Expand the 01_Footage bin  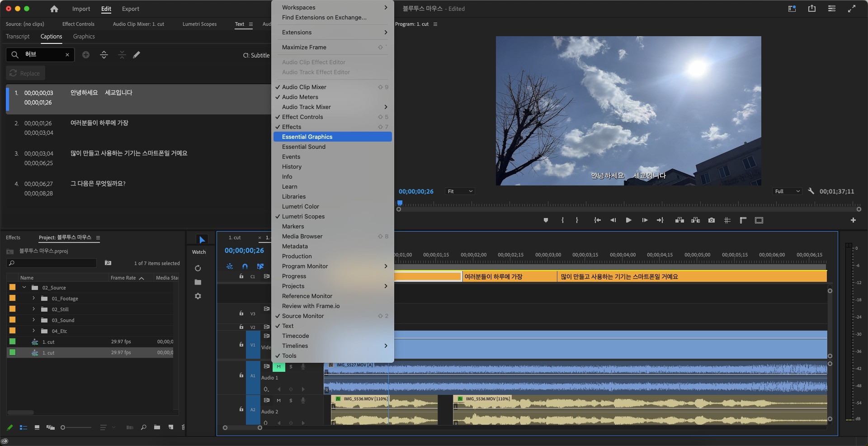[x=33, y=298]
